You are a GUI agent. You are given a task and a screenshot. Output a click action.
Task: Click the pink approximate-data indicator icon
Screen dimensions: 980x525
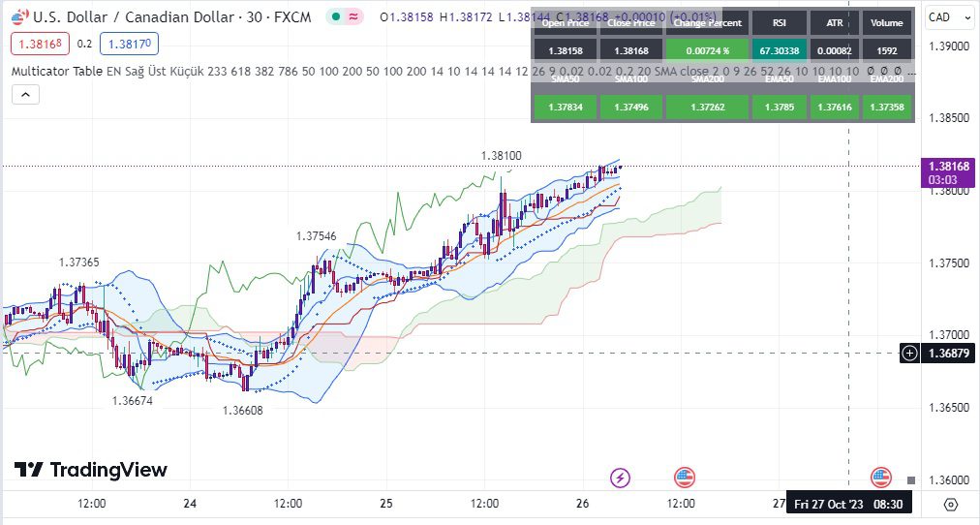click(353, 16)
